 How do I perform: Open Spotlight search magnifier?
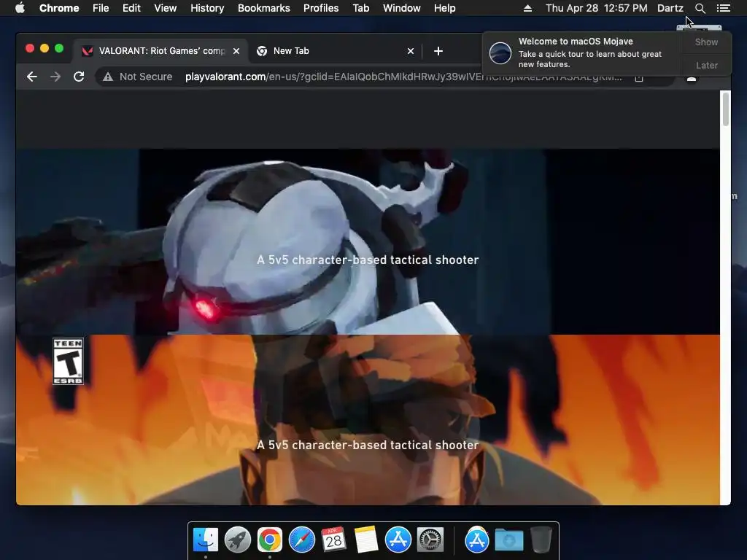700,8
